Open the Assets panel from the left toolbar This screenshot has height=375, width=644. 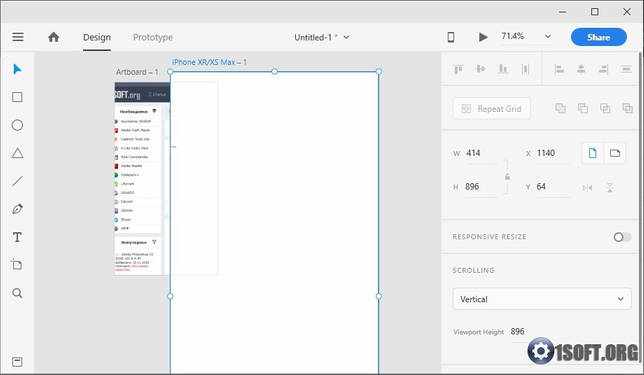click(17, 362)
